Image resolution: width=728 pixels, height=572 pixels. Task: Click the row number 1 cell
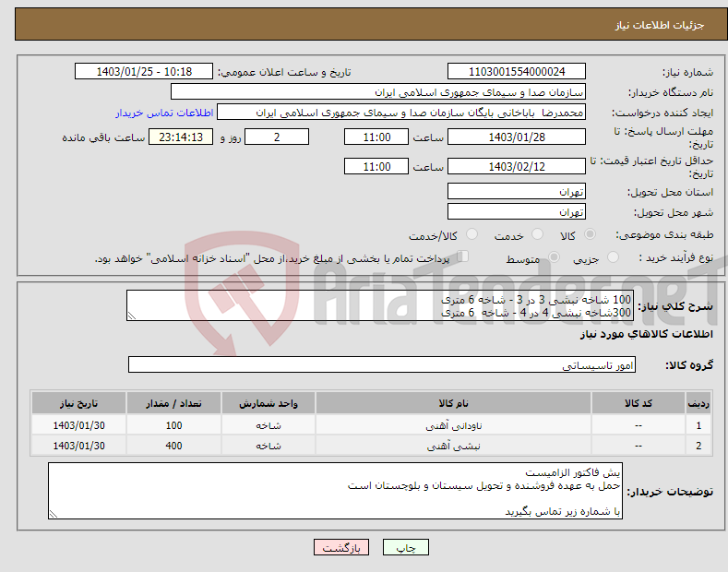698,425
